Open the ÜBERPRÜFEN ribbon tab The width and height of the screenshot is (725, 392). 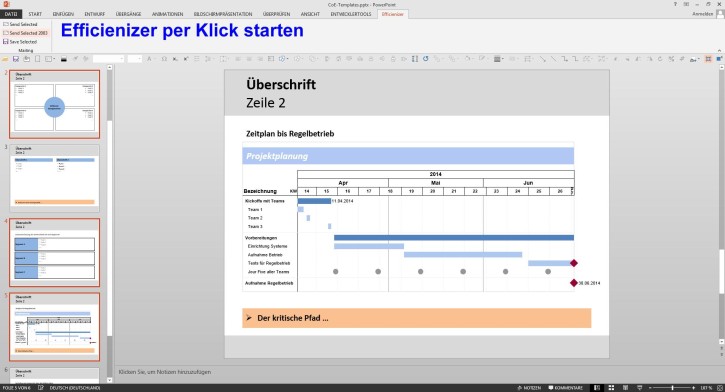(276, 14)
